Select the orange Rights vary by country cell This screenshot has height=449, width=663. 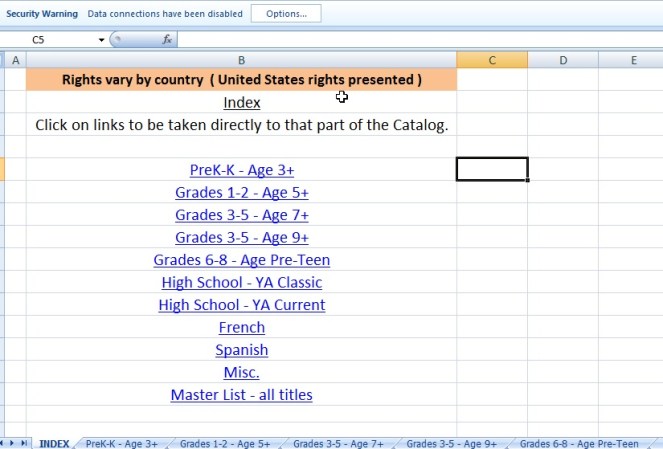click(x=242, y=79)
